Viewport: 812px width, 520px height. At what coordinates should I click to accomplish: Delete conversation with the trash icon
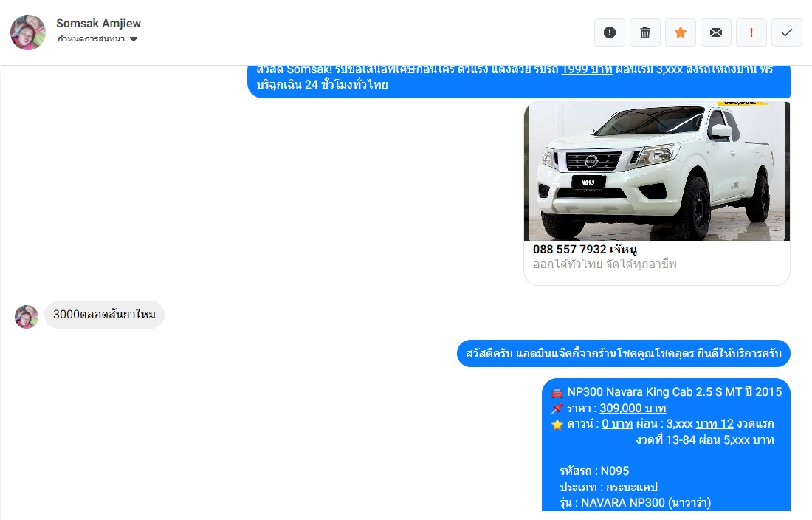click(x=644, y=32)
